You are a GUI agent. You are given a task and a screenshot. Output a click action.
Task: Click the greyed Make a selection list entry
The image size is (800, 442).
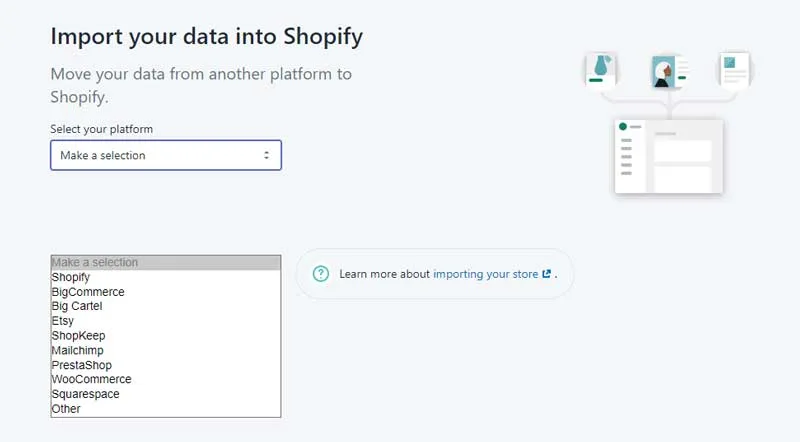point(166,262)
